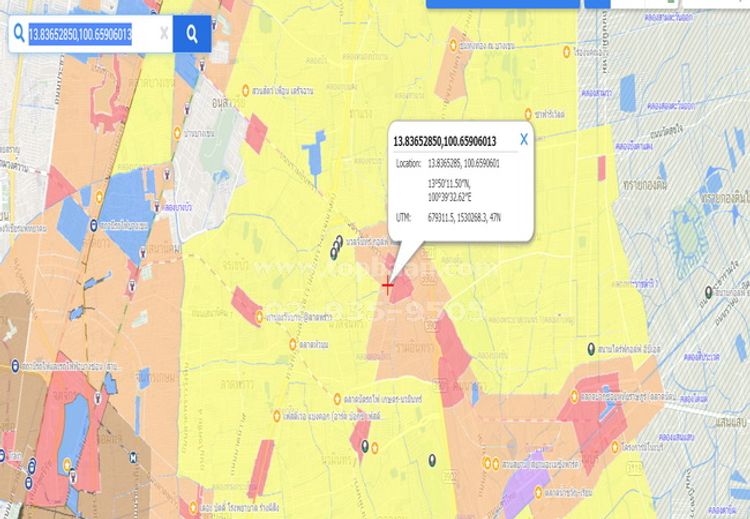Click gray pin marker in bottom center yellow zone
Image resolution: width=750 pixels, height=519 pixels.
[432, 459]
